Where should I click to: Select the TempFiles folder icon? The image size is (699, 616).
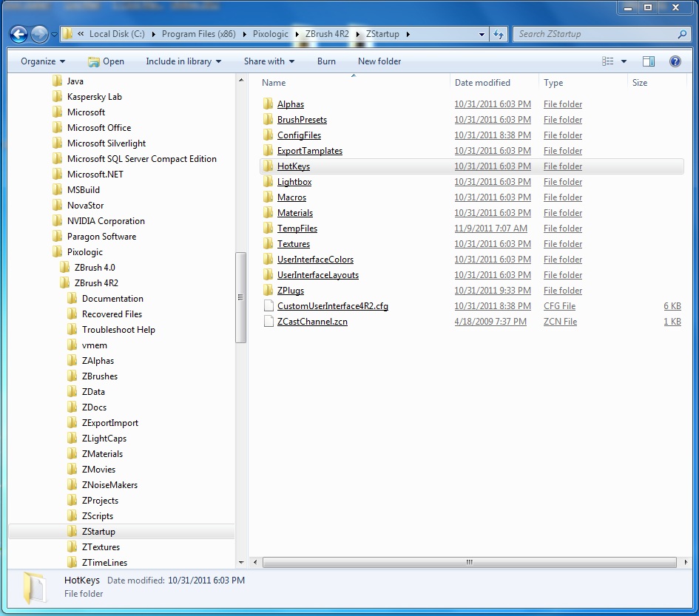coord(268,229)
